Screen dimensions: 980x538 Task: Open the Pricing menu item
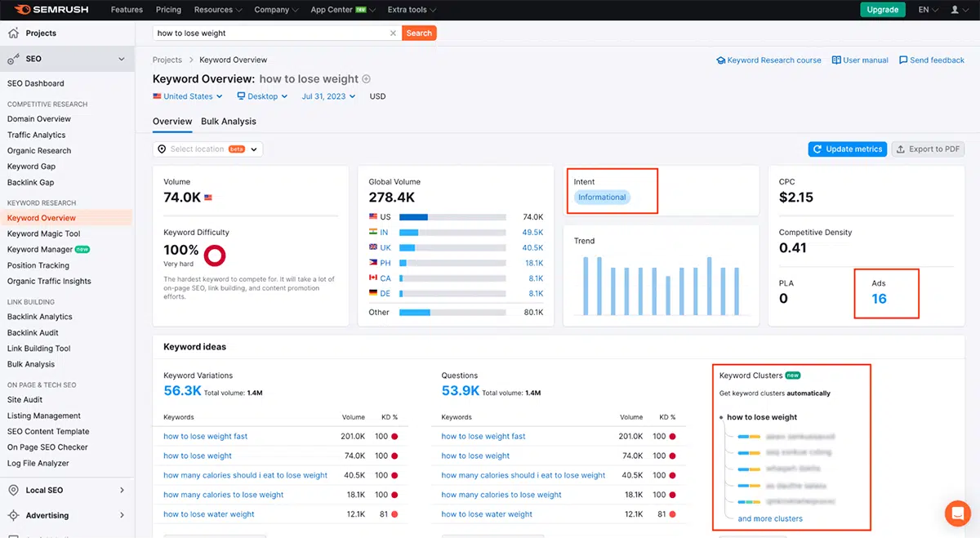(168, 10)
